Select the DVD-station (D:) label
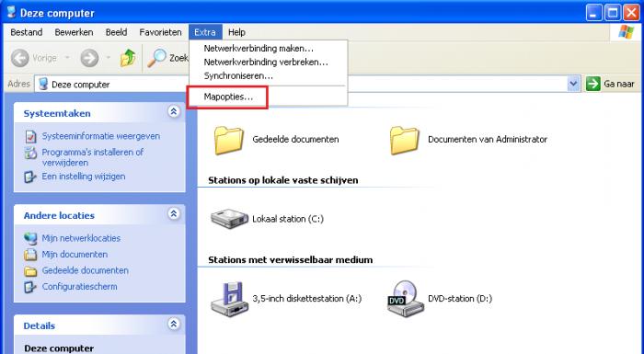The image size is (644, 354). coord(460,299)
